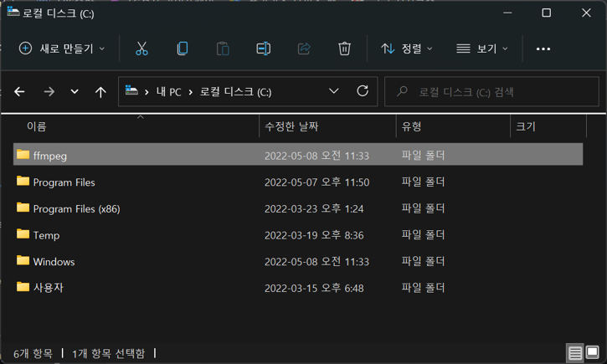Viewport: 607px width, 364px height.
Task: Click the Delete trash can icon
Action: coord(344,49)
